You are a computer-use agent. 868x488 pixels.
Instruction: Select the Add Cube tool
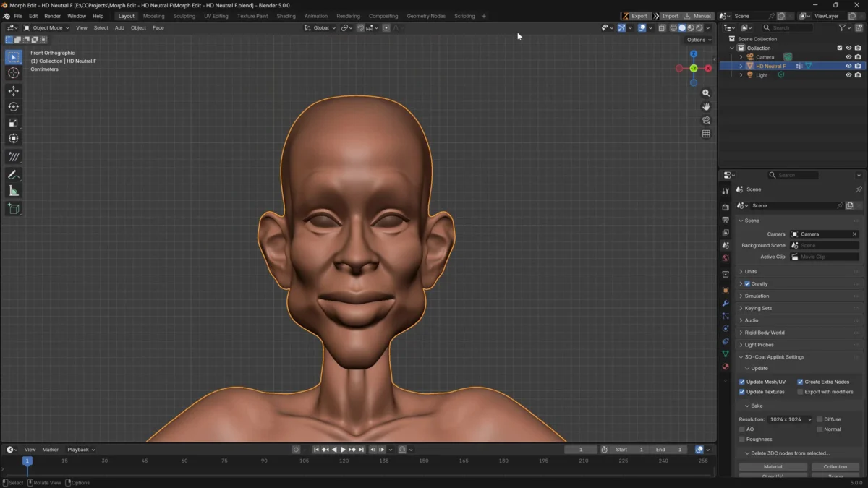(14, 209)
